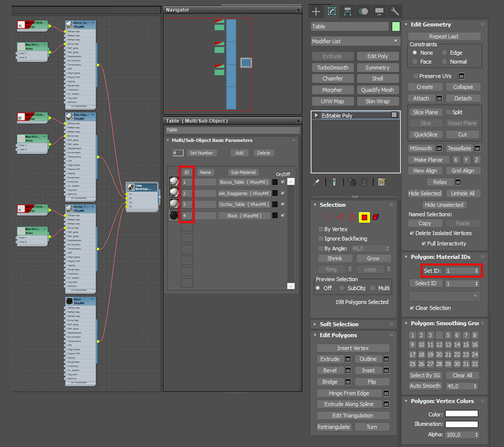Select the None constraint radio button
Image resolution: width=504 pixels, height=447 pixels.
(x=415, y=53)
